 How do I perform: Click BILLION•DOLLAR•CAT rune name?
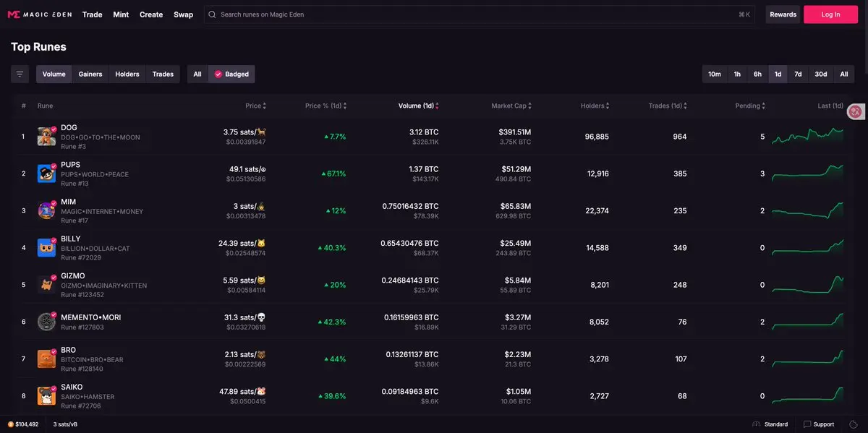point(95,249)
